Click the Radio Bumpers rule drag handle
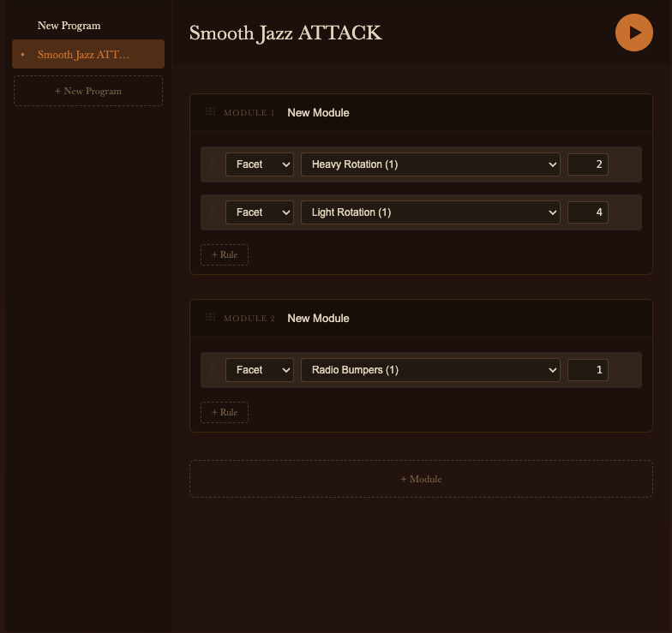672x633 pixels. pyautogui.click(x=213, y=370)
